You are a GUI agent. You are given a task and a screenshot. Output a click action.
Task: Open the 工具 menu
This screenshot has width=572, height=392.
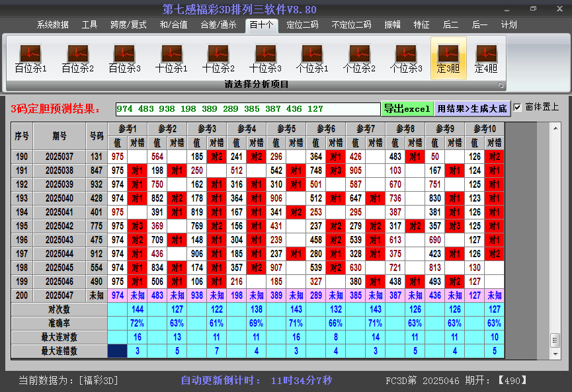click(89, 25)
